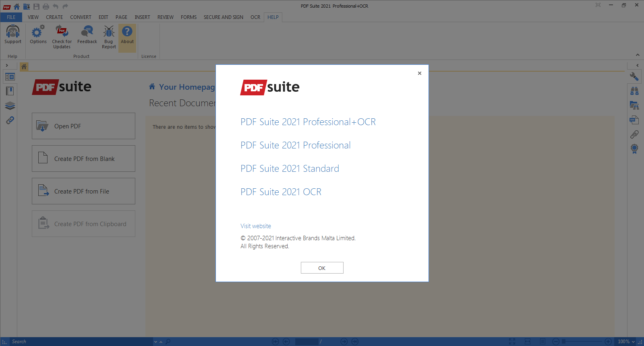Open the search options dropdown arrow

155,342
